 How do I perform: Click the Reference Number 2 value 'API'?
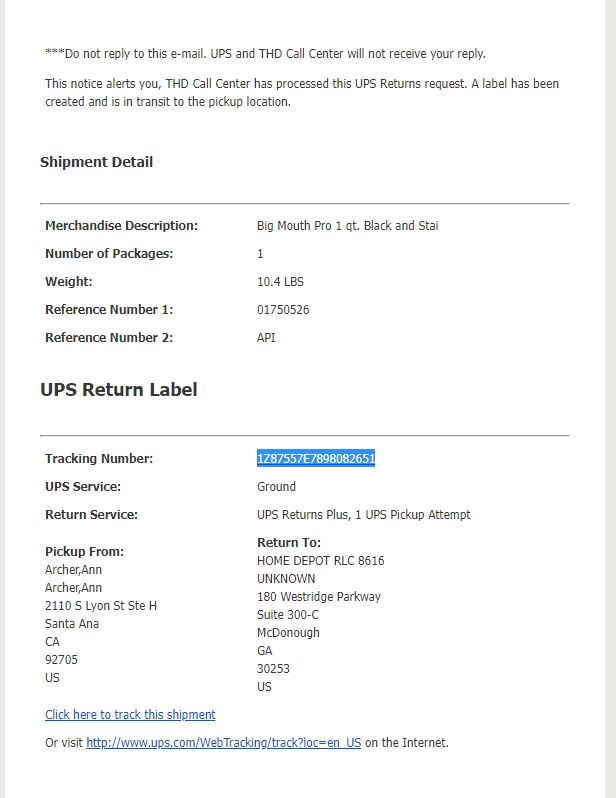[x=266, y=337]
